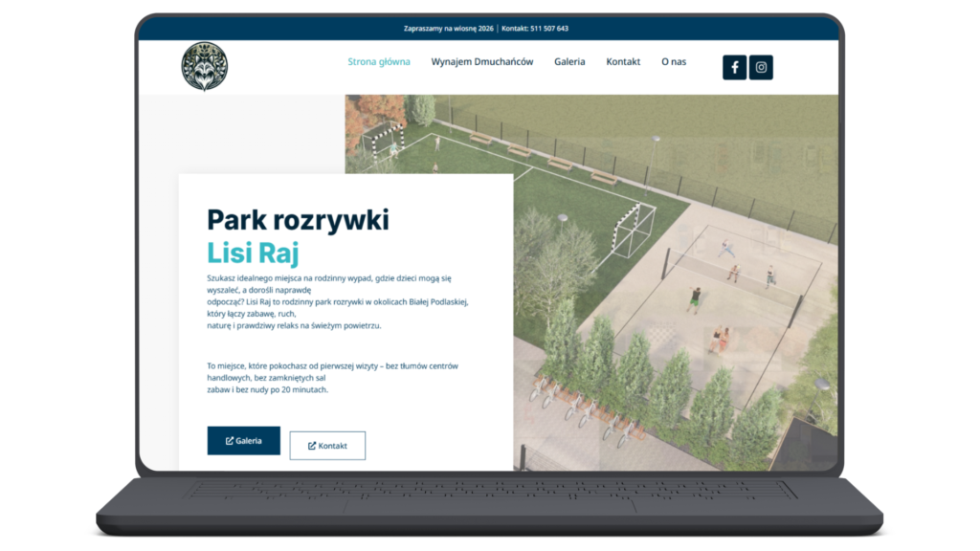Click the Facebook 'f' glyph on navy square
The image size is (980, 551).
[734, 67]
